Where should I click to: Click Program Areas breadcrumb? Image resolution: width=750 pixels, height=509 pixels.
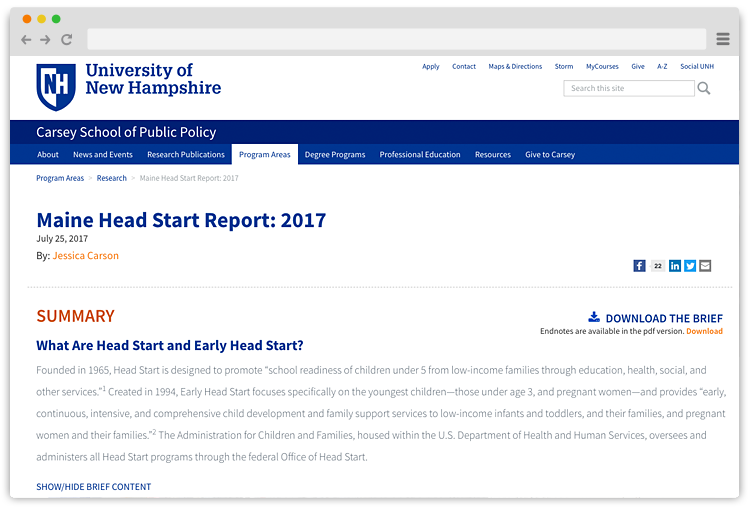point(60,178)
